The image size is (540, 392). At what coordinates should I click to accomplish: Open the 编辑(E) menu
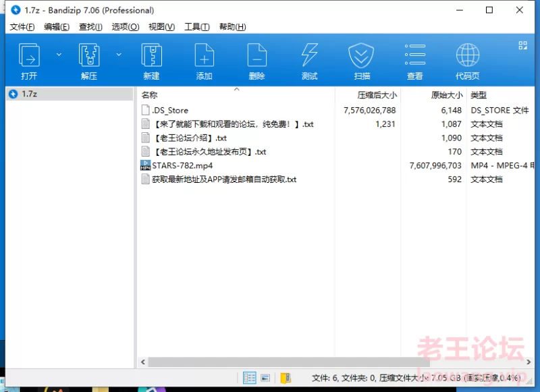click(57, 27)
